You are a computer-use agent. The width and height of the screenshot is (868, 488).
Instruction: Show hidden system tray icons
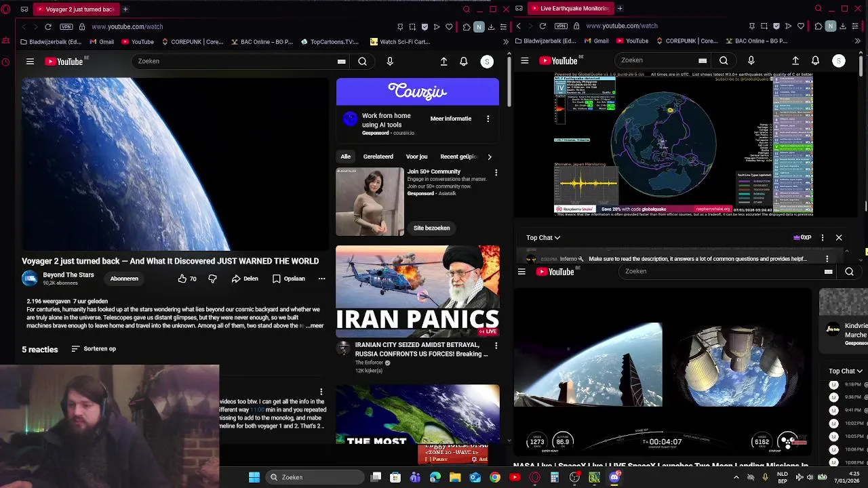click(736, 477)
